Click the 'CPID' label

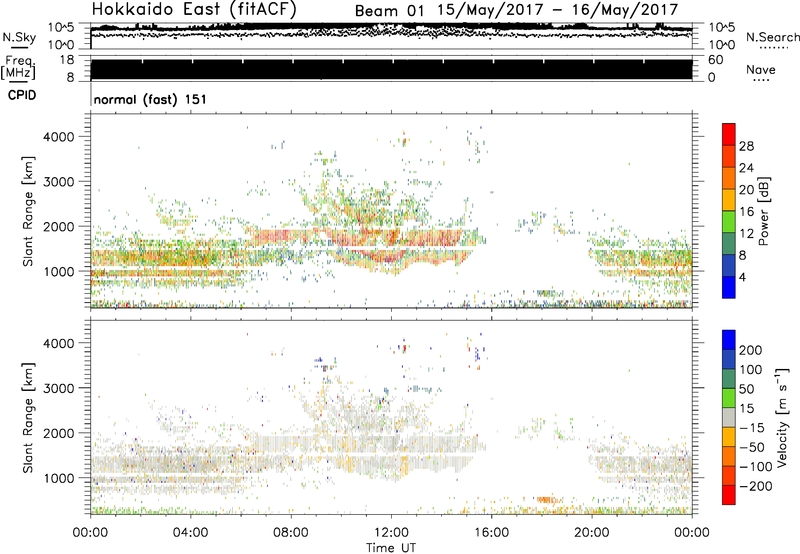coord(22,95)
